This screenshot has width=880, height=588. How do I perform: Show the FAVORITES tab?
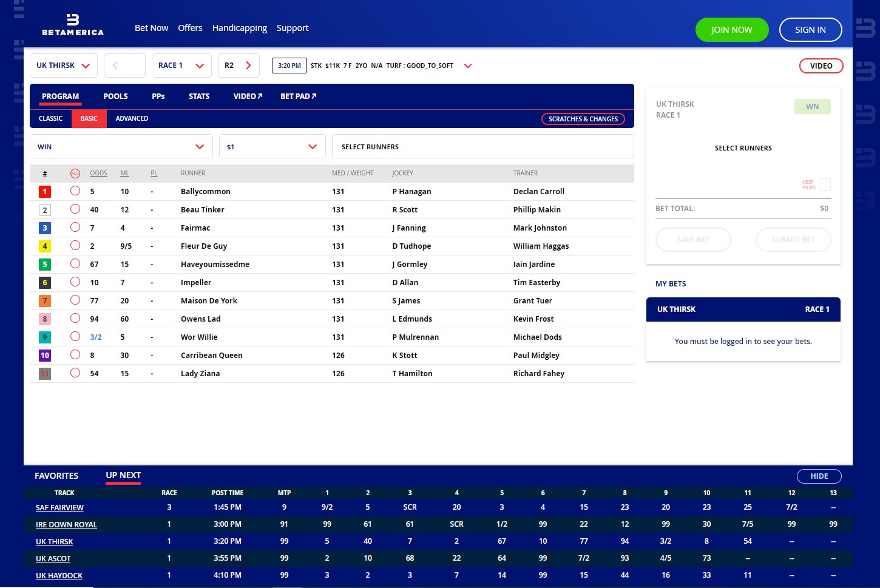pyautogui.click(x=56, y=476)
